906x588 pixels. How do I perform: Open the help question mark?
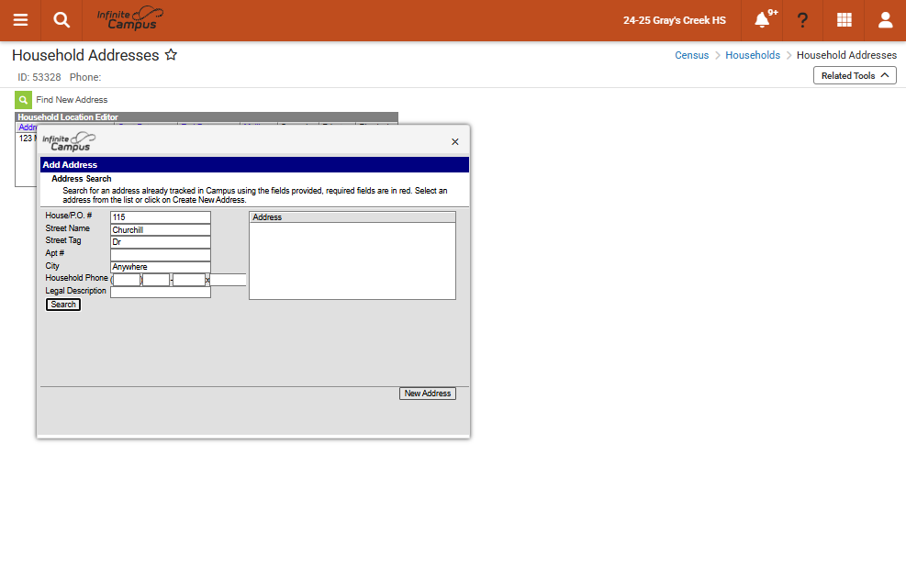pos(802,20)
